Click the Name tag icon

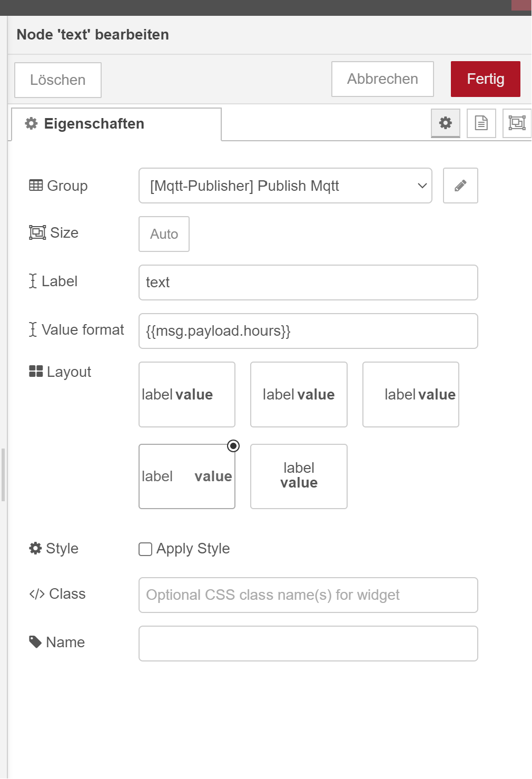(35, 642)
